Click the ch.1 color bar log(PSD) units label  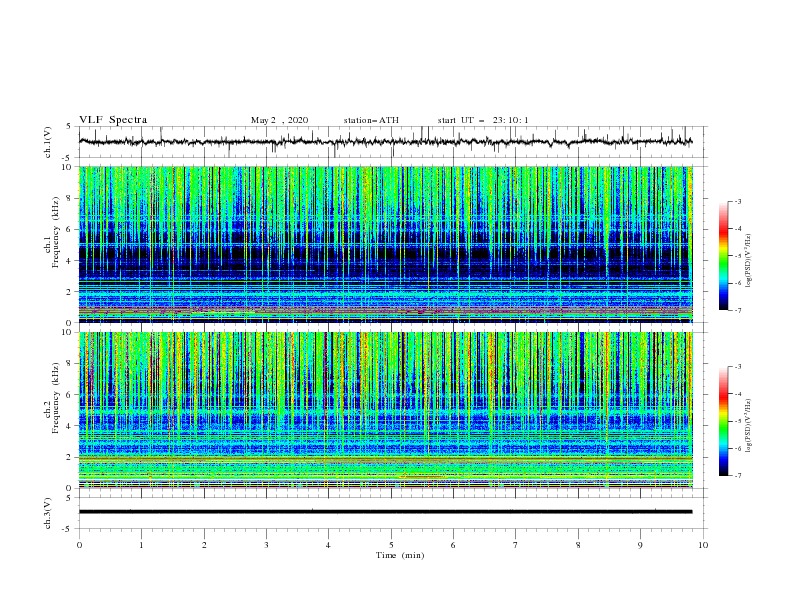pyautogui.click(x=749, y=261)
